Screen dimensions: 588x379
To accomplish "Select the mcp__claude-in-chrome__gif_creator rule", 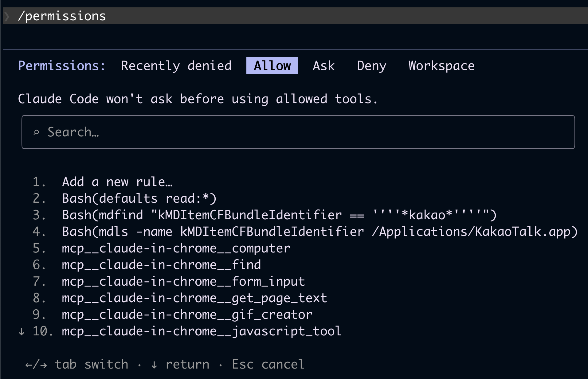I will (x=187, y=315).
